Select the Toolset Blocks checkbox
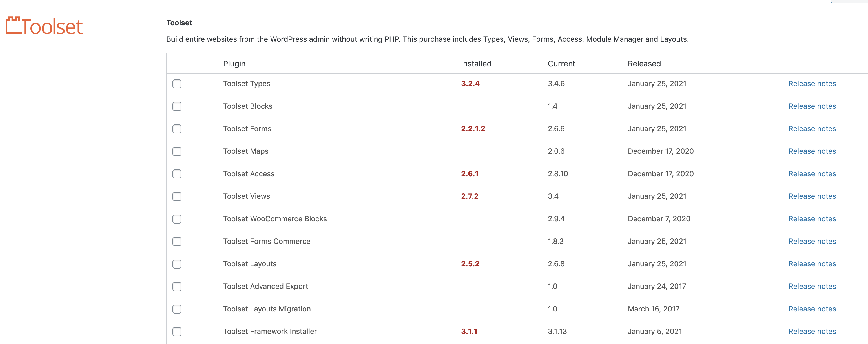Screen dimensions: 868x344 click(177, 106)
